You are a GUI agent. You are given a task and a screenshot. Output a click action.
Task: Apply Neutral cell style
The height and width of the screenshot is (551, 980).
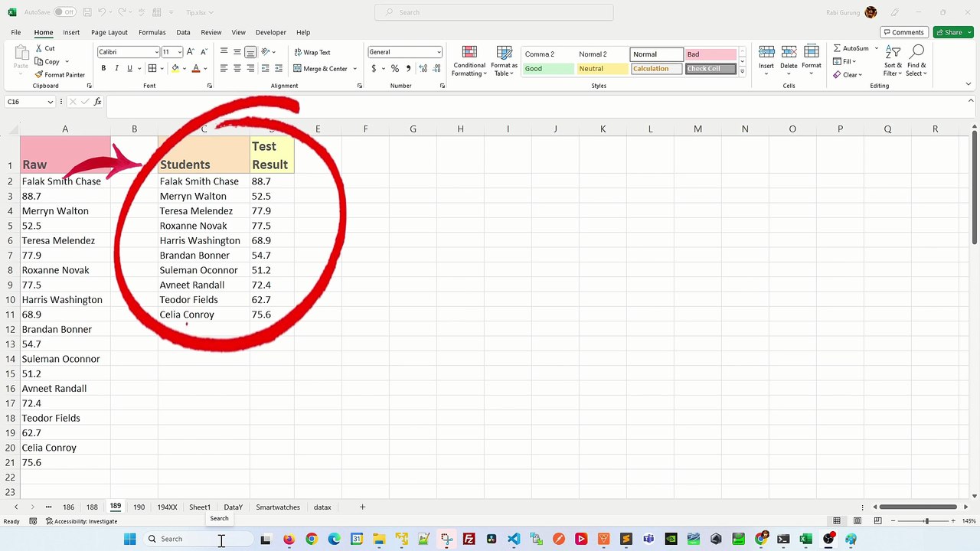tap(602, 69)
